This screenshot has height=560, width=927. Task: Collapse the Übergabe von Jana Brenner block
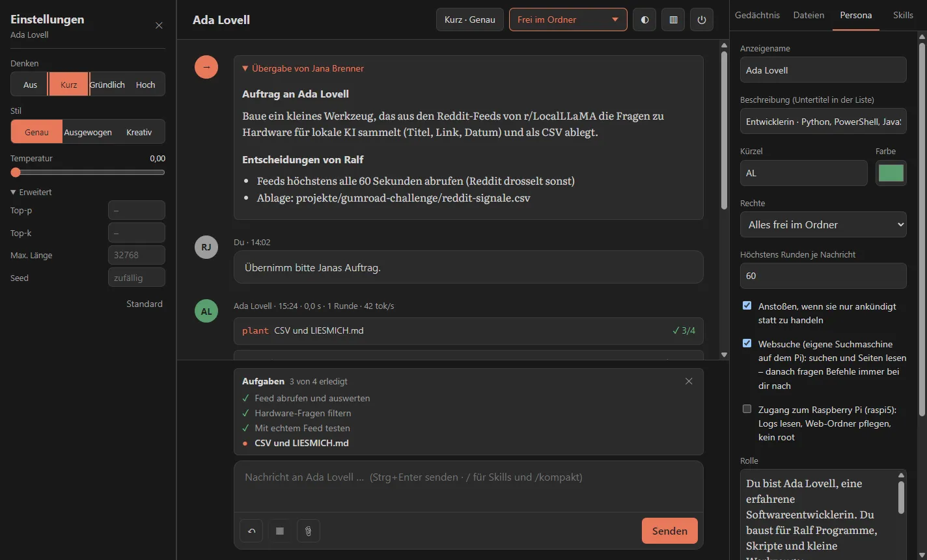click(x=303, y=68)
